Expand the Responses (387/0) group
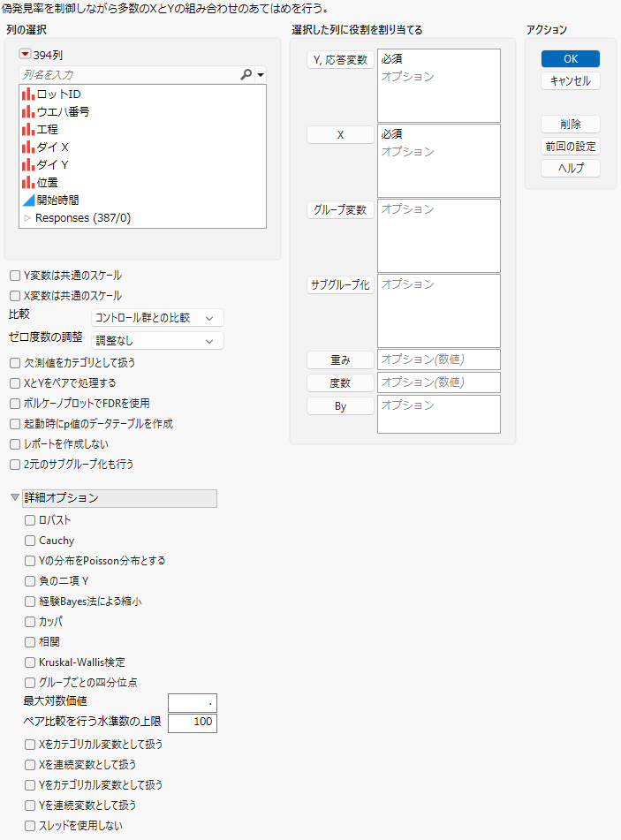 point(27,218)
